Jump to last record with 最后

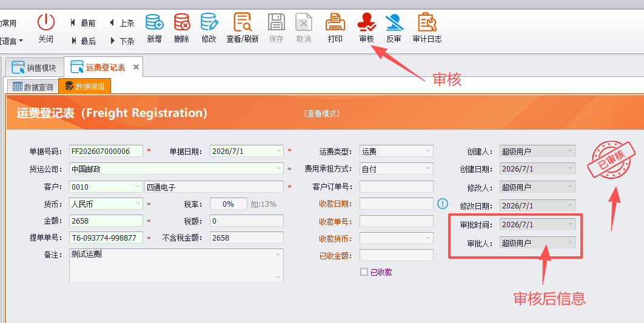83,41
